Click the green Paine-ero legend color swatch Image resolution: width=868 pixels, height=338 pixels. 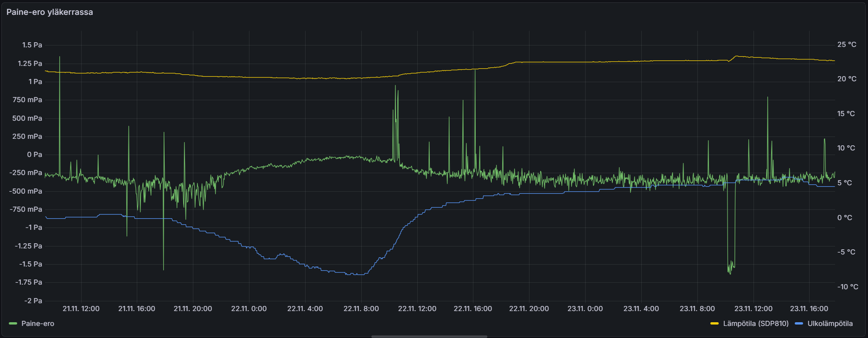pos(13,324)
